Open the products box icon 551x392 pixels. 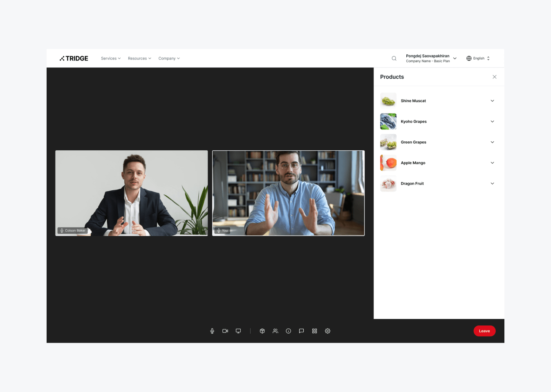click(x=262, y=331)
